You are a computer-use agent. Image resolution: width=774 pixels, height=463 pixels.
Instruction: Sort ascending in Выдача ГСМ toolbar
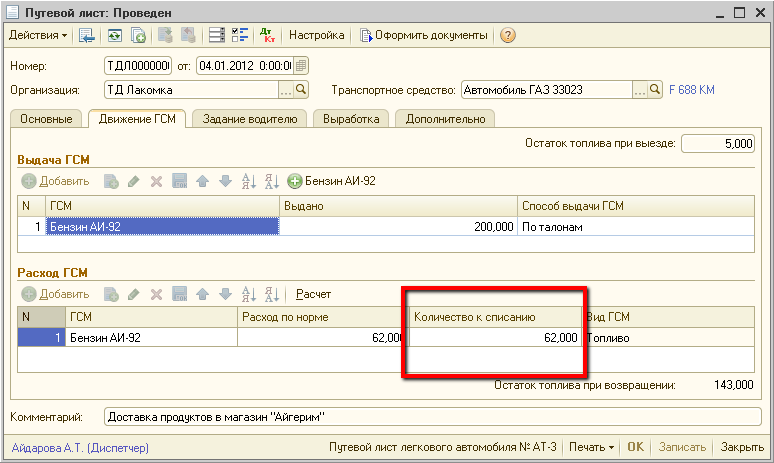[x=248, y=181]
